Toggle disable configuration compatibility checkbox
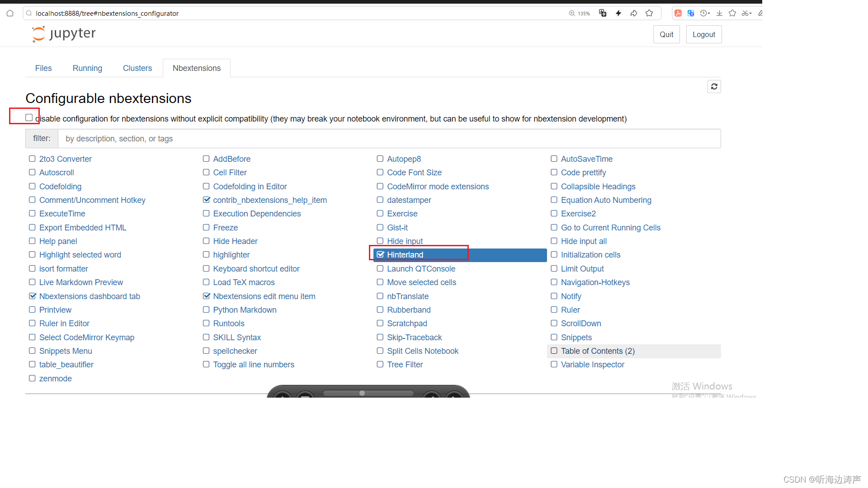This screenshot has width=868, height=488. (29, 117)
